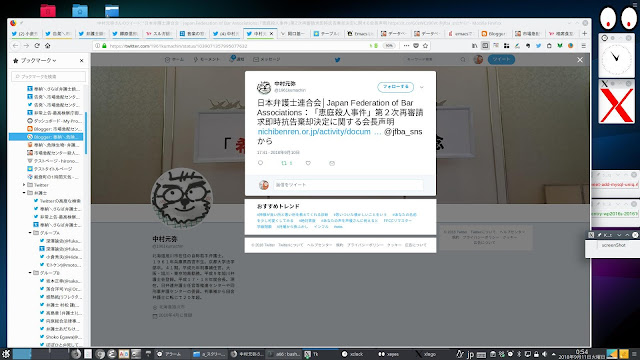The width and height of the screenshot is (640, 360).
Task: Close the active 中村元 tab
Action: (271, 33)
